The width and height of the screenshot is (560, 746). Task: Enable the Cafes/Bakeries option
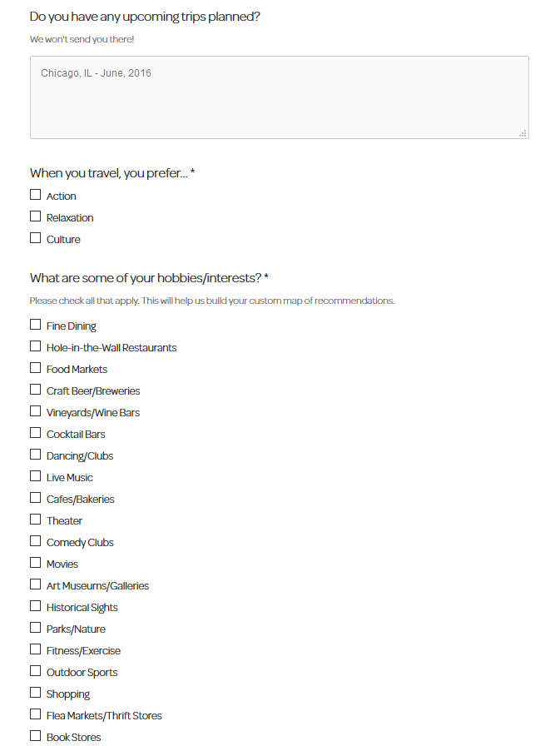tap(35, 496)
